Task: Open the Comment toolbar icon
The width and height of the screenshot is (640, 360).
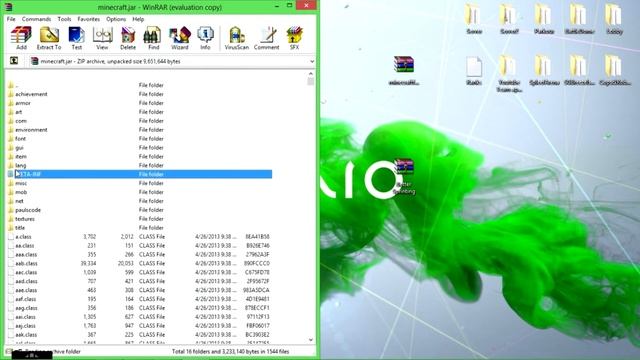Action: [x=267, y=38]
